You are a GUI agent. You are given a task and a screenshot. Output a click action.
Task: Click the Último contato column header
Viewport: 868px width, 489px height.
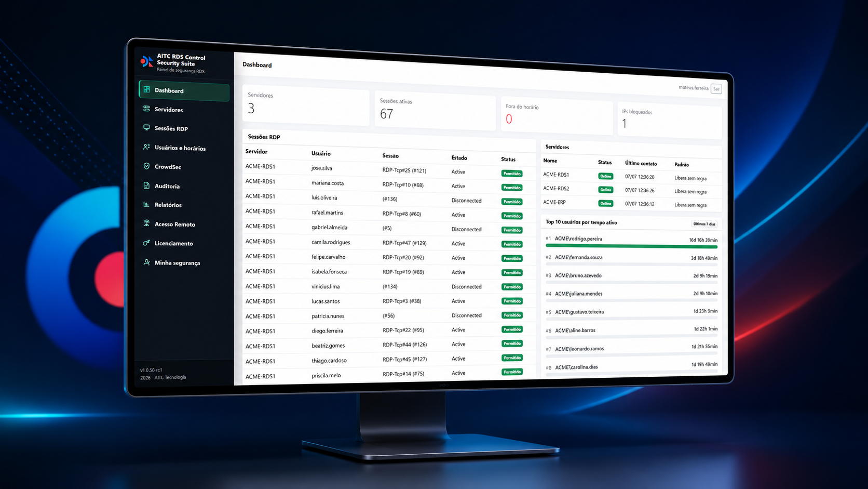pyautogui.click(x=641, y=163)
